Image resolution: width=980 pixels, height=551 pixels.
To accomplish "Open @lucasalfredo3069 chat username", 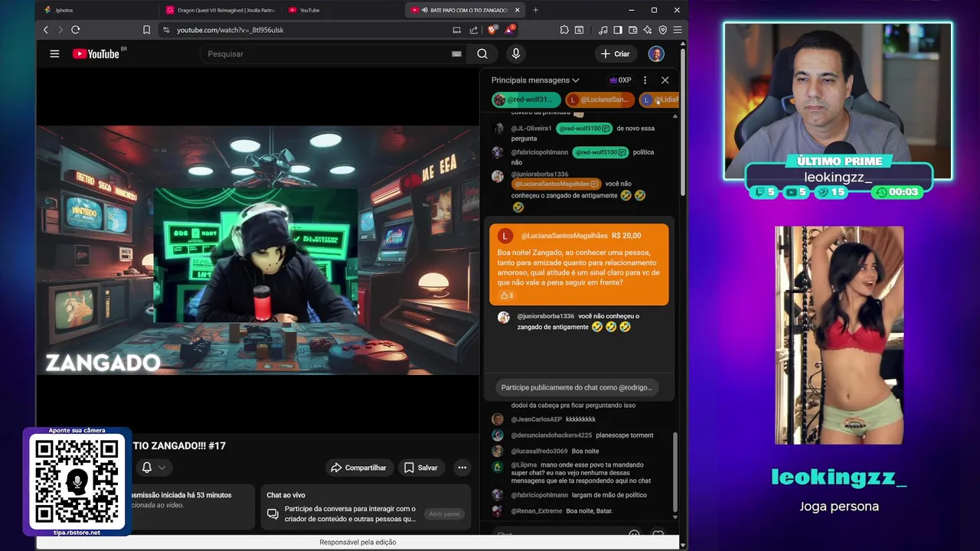I will pyautogui.click(x=540, y=452).
